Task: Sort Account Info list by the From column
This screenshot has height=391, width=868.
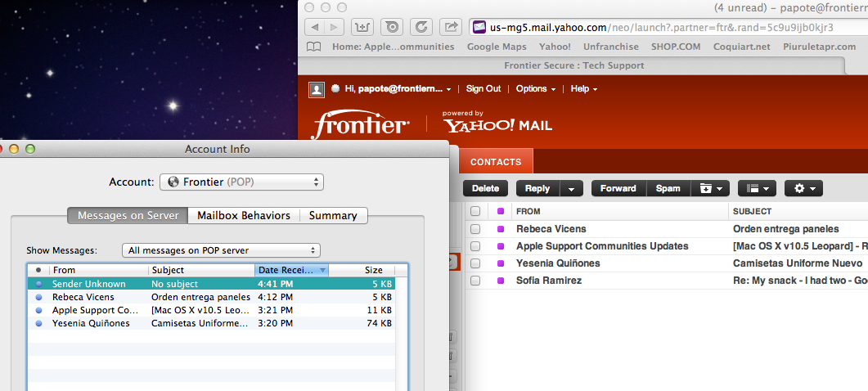Action: click(x=99, y=270)
